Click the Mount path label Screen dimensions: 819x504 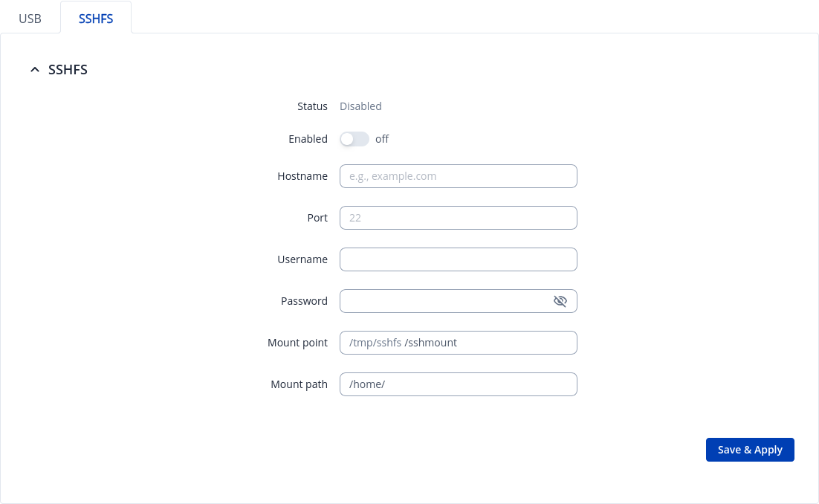tap(299, 384)
